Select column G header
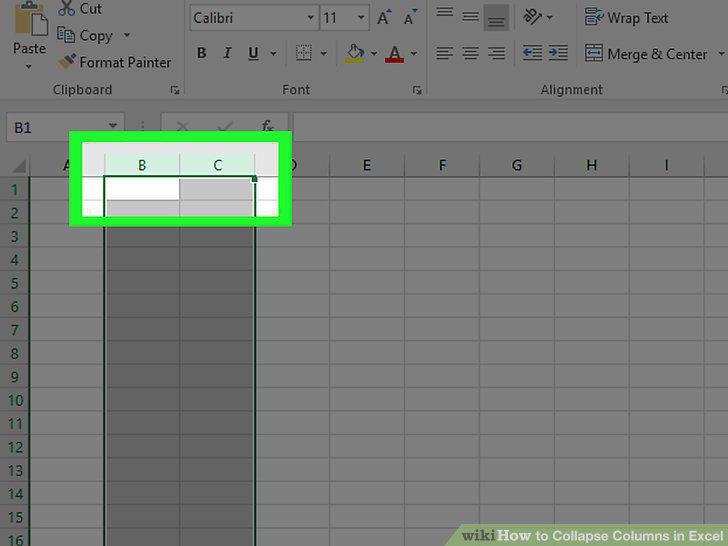Image resolution: width=728 pixels, height=546 pixels. pyautogui.click(x=517, y=165)
